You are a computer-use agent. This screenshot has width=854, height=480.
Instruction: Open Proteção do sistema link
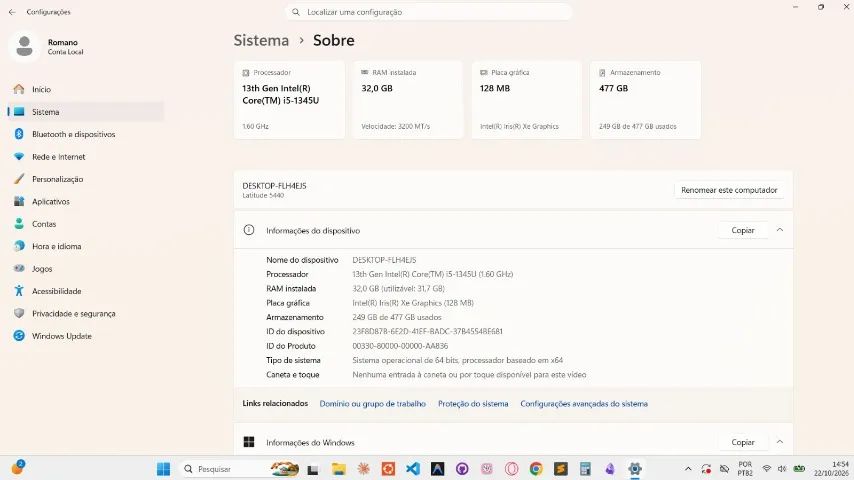click(x=473, y=404)
